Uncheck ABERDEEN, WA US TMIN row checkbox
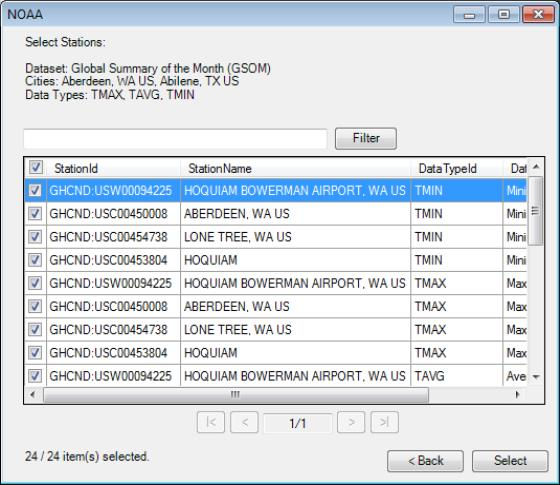 coord(35,214)
